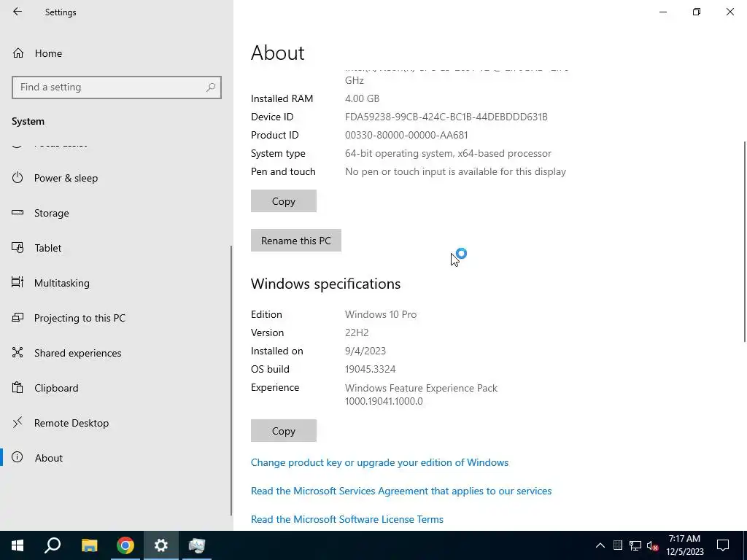
Task: Click the Device ID value text
Action: pos(446,117)
